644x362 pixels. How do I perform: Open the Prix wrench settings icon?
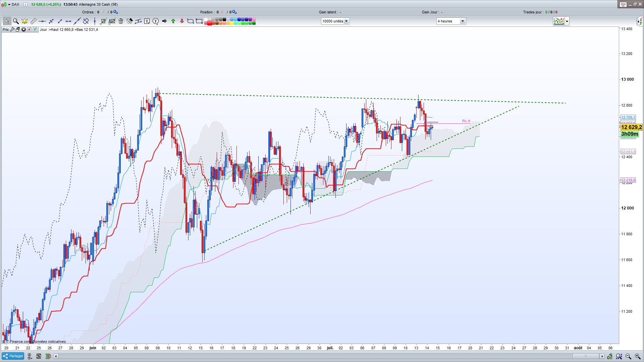(x=12, y=29)
